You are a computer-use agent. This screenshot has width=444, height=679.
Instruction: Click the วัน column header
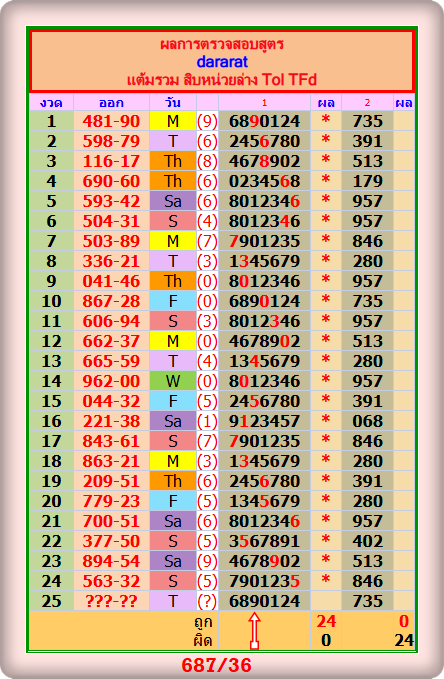click(173, 103)
